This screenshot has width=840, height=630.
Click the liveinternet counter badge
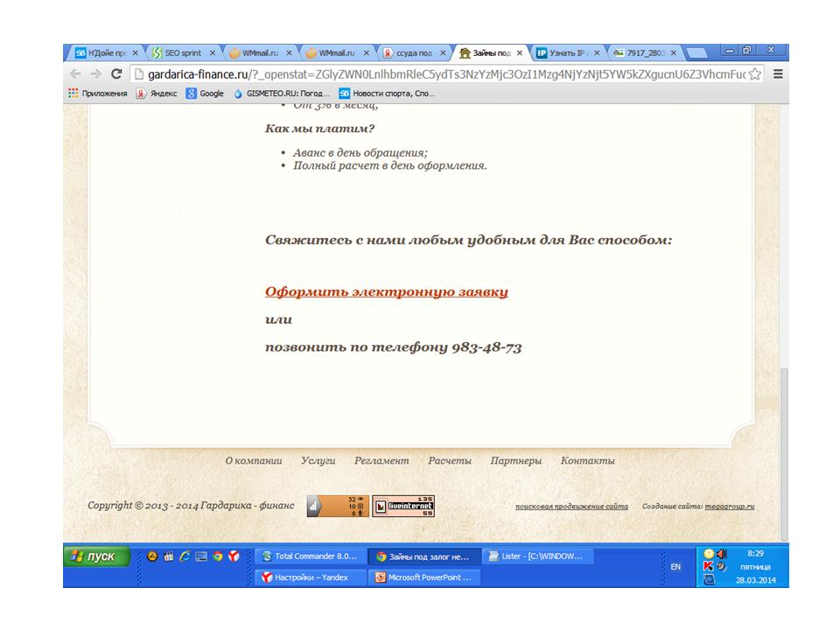(x=403, y=507)
